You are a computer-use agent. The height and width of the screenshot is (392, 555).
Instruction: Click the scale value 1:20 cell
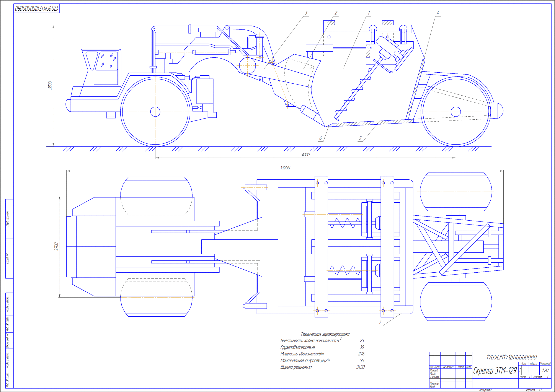point(545,370)
